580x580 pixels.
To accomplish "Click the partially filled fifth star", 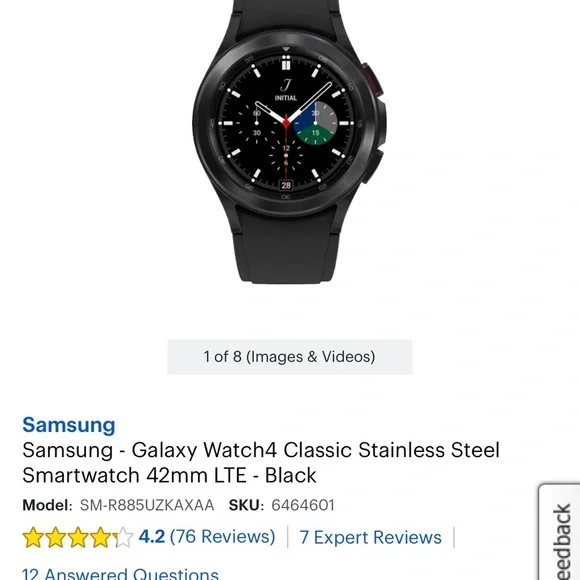I will point(123,537).
